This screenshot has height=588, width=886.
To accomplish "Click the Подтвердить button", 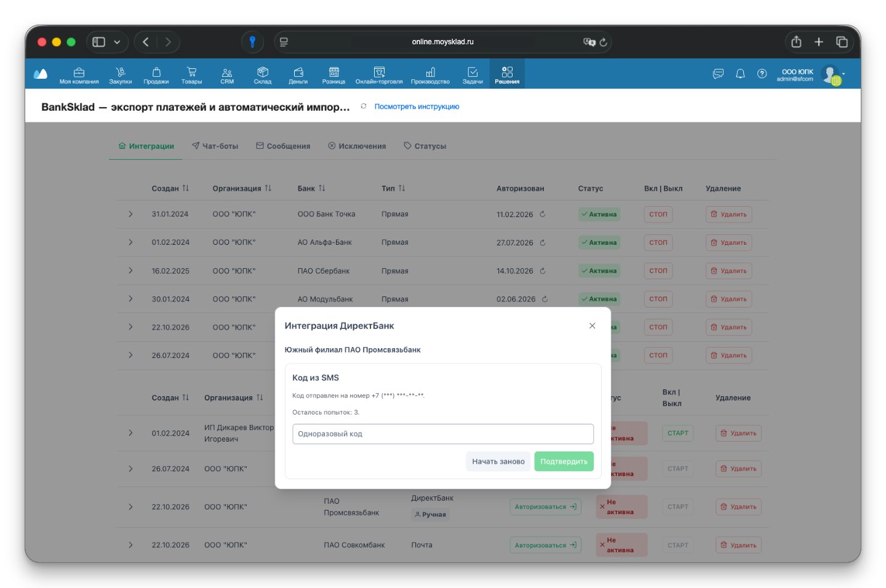I will coord(564,461).
